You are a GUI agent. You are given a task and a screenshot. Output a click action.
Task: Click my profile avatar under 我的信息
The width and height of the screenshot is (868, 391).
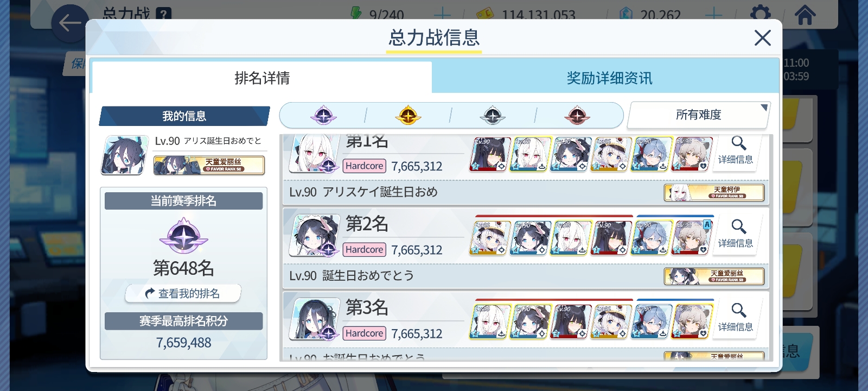pyautogui.click(x=125, y=155)
